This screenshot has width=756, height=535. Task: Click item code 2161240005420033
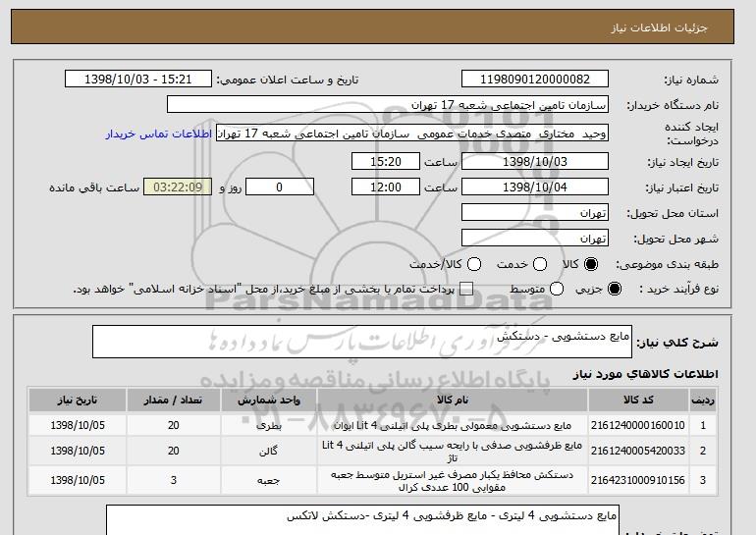tap(638, 452)
